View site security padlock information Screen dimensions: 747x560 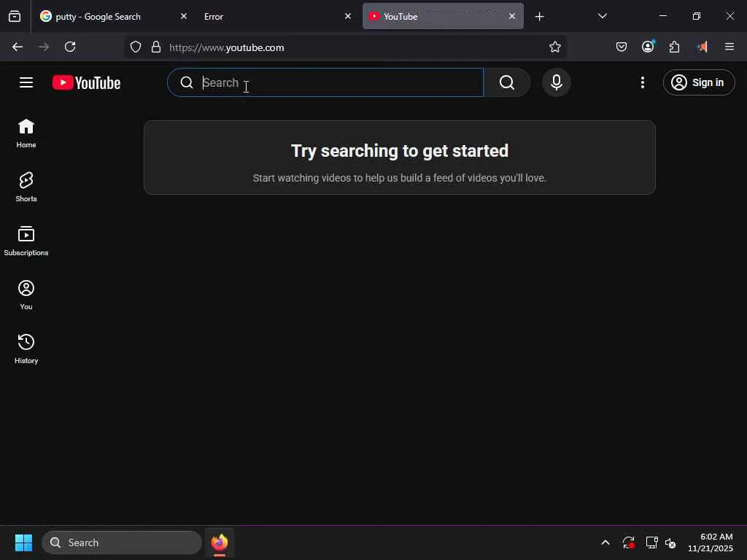[156, 47]
